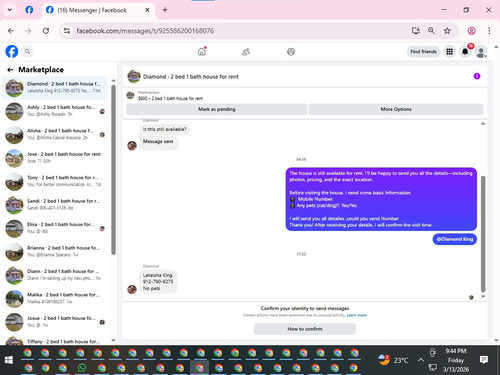Click the 'Is this still available?' message

click(x=165, y=129)
